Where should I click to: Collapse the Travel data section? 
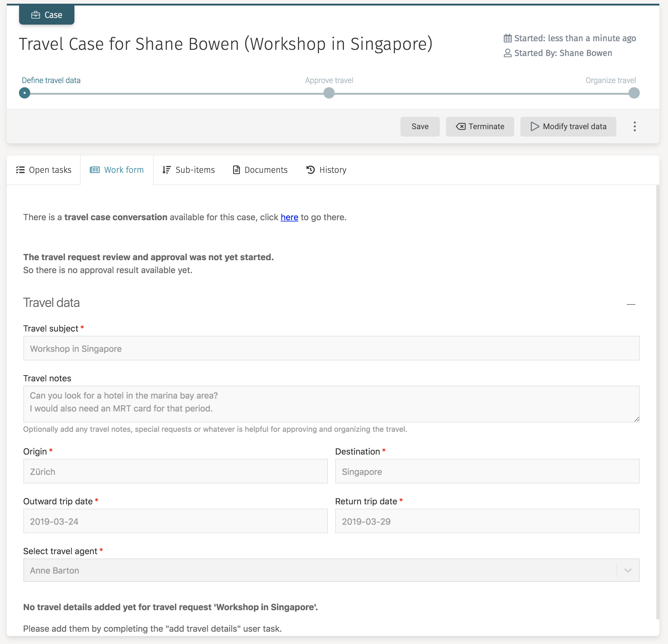(x=631, y=304)
